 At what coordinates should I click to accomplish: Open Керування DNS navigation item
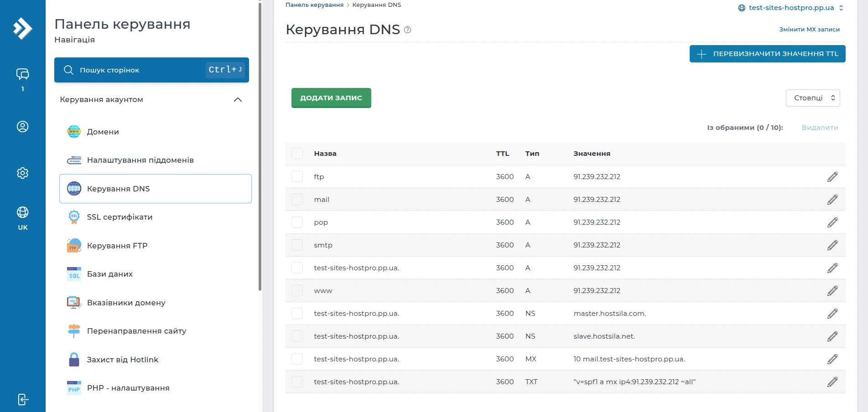(x=155, y=189)
